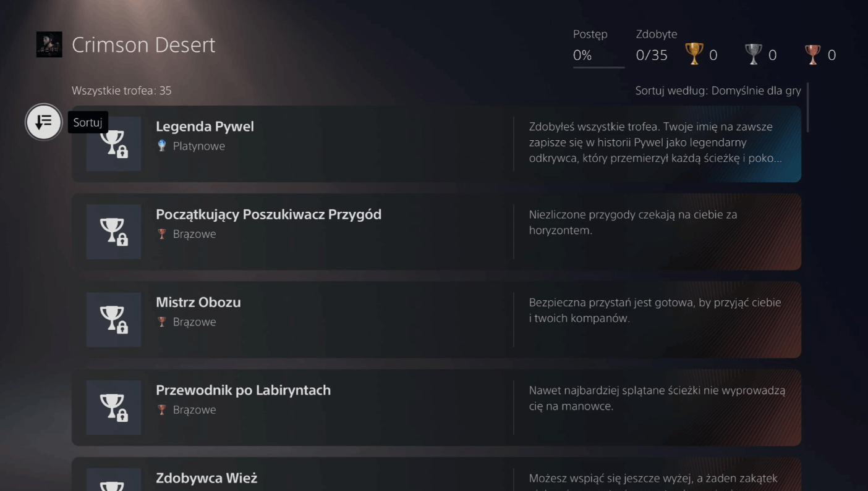Select the Legenda Pywel trophy title

[x=205, y=127]
